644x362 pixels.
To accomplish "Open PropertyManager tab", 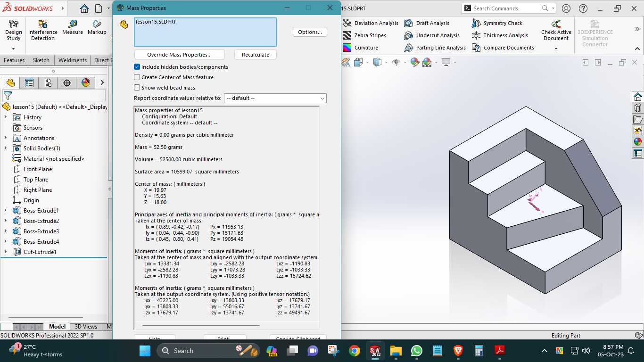I will pos(29,83).
